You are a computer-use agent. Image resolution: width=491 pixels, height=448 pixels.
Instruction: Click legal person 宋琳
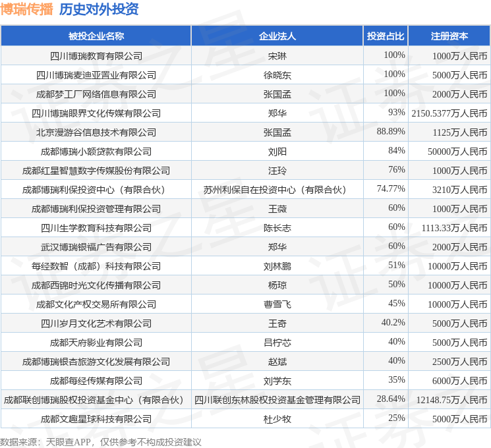click(277, 57)
